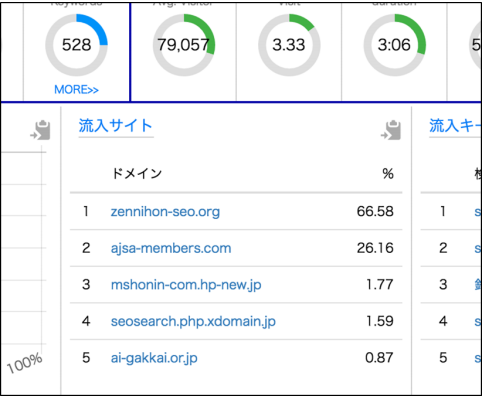Click the 100% axis label in the left chart
Image resolution: width=484 pixels, height=397 pixels.
coord(25,363)
